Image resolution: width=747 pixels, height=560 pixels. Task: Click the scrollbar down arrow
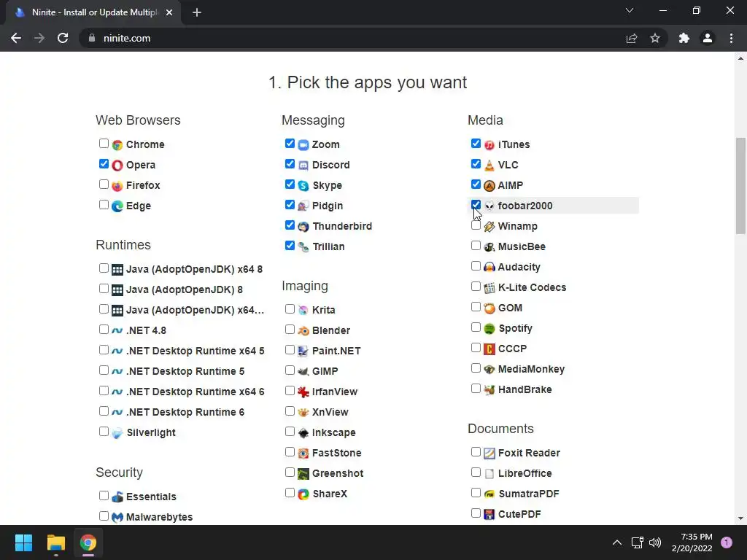[740, 518]
